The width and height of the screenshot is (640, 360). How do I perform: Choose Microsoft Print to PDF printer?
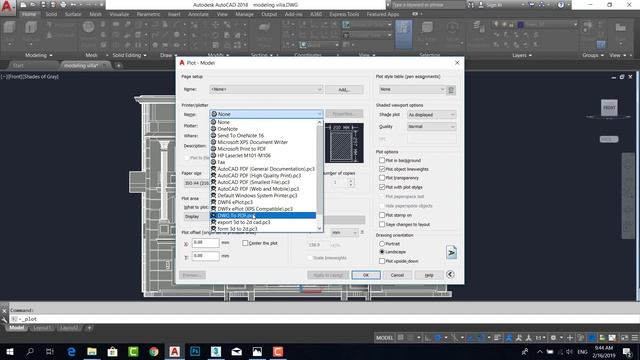pos(263,149)
